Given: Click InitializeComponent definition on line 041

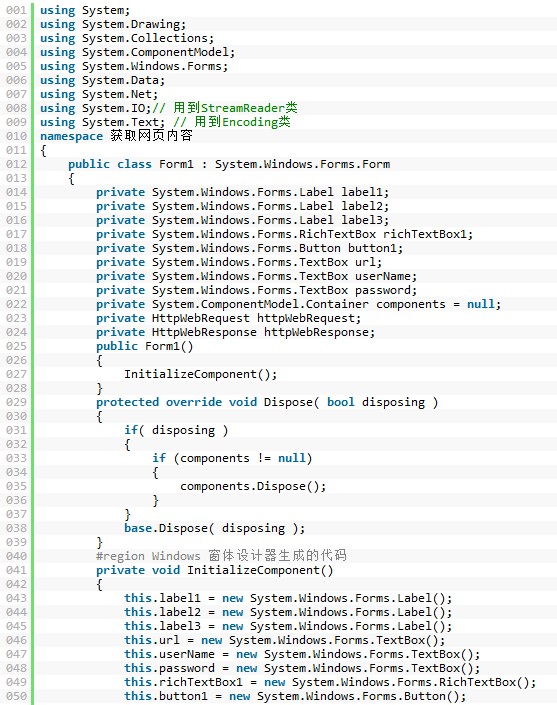Looking at the screenshot, I should click(260, 570).
